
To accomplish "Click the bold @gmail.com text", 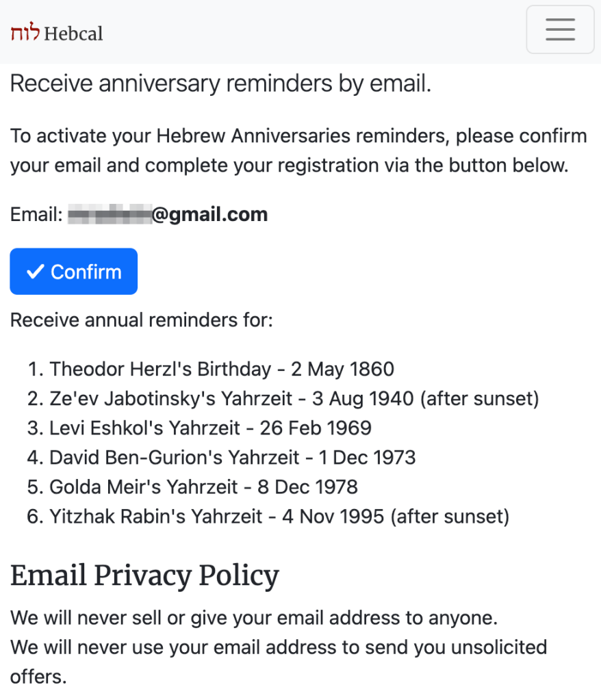I will [x=209, y=215].
